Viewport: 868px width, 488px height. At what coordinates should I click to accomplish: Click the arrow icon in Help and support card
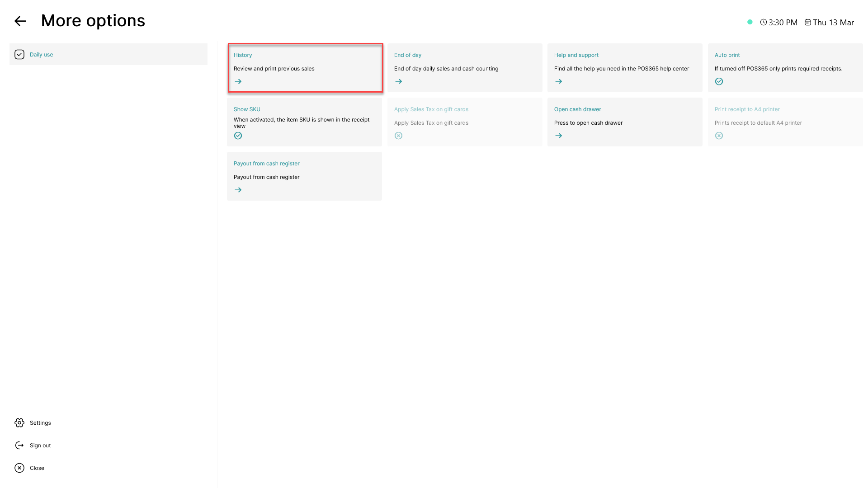point(559,81)
